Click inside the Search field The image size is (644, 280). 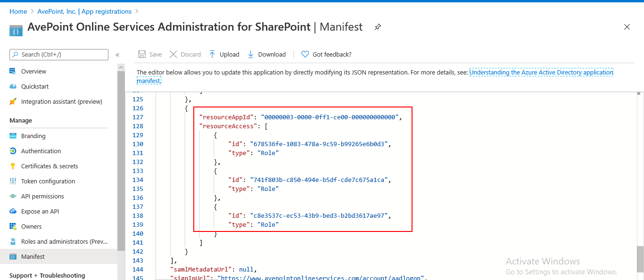58,55
